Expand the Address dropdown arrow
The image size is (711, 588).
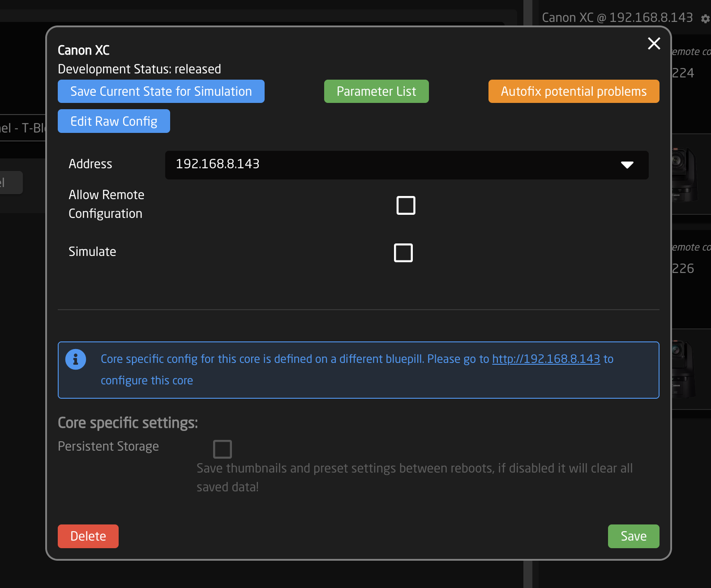627,165
